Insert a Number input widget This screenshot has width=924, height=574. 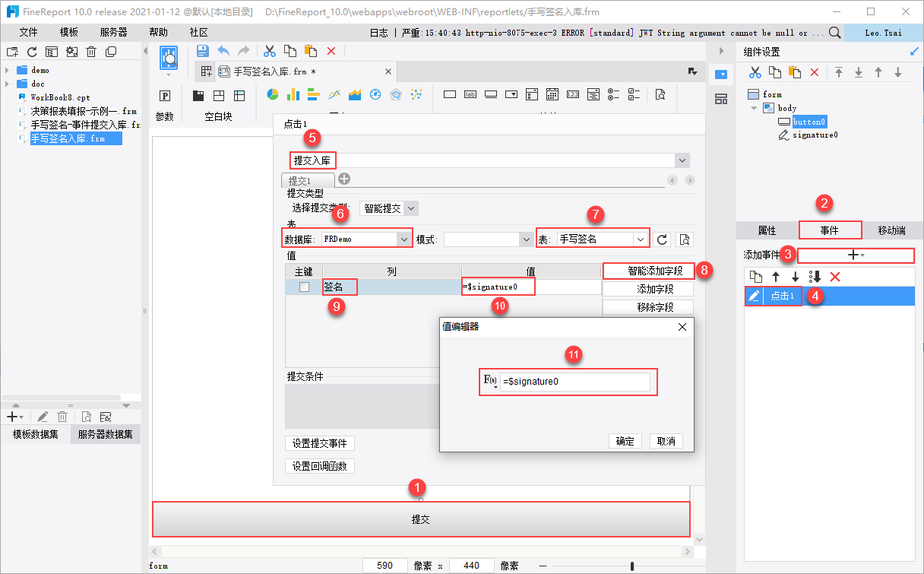[x=573, y=95]
